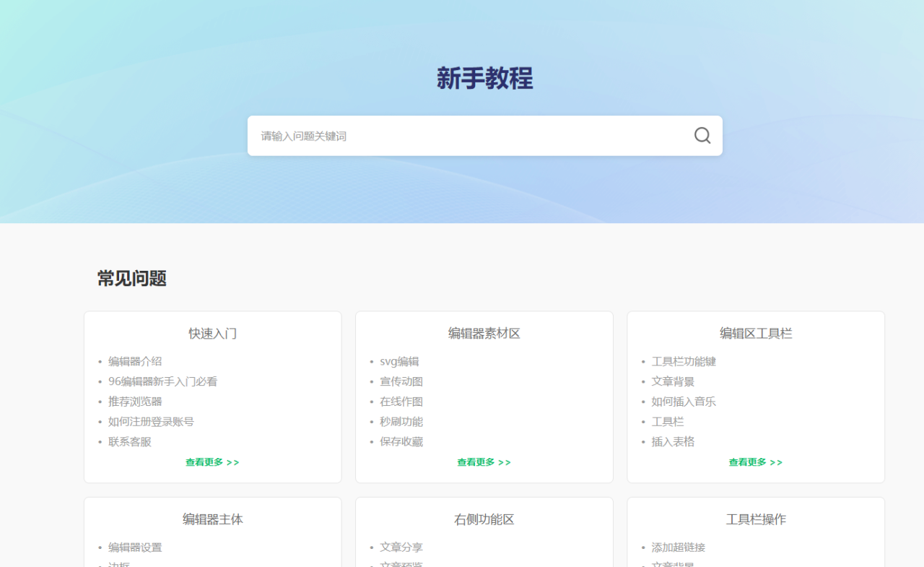
Task: Select the 宣传动图 topic
Action: 401,381
